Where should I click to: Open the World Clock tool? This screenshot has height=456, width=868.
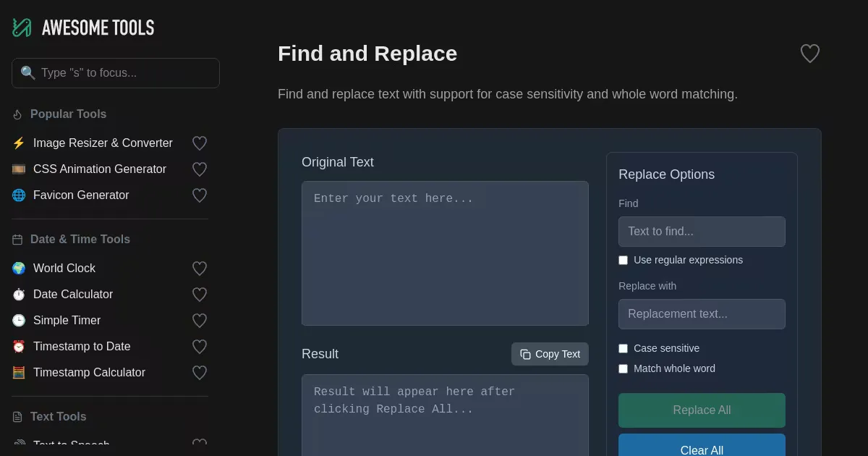coord(64,269)
